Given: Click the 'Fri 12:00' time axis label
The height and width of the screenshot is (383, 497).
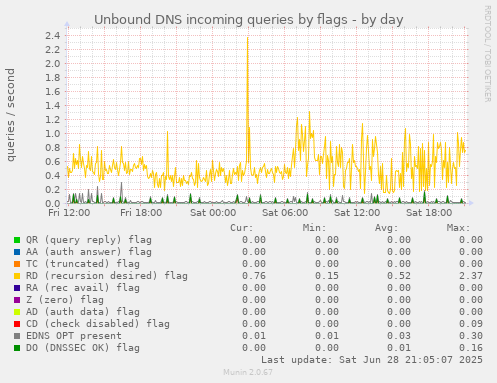Looking at the screenshot, I should coord(69,213).
